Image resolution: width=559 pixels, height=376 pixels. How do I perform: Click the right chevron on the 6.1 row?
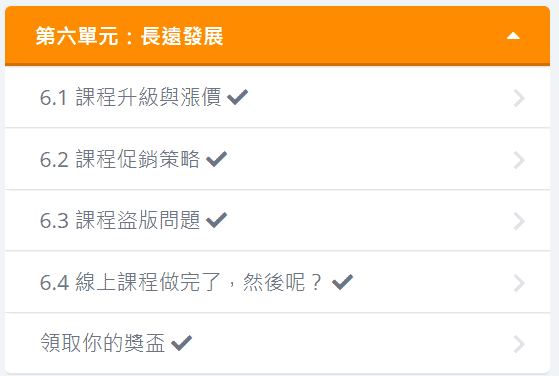519,98
